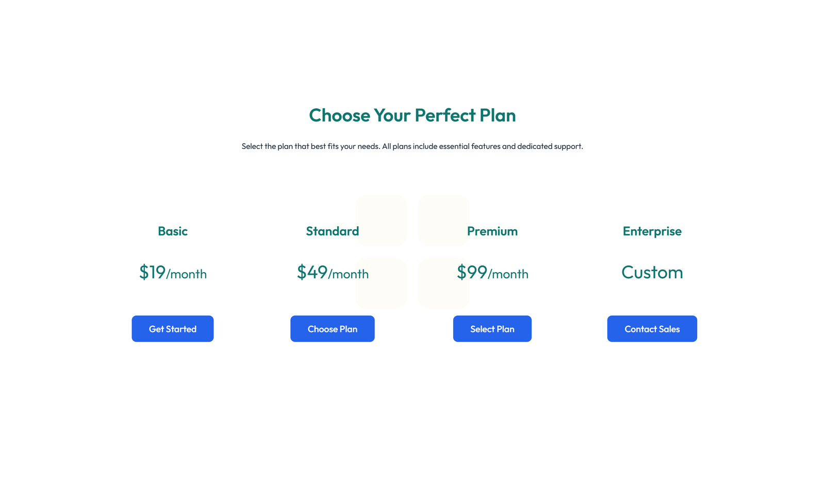
Task: Select the Basic plan title
Action: pyautogui.click(x=172, y=231)
